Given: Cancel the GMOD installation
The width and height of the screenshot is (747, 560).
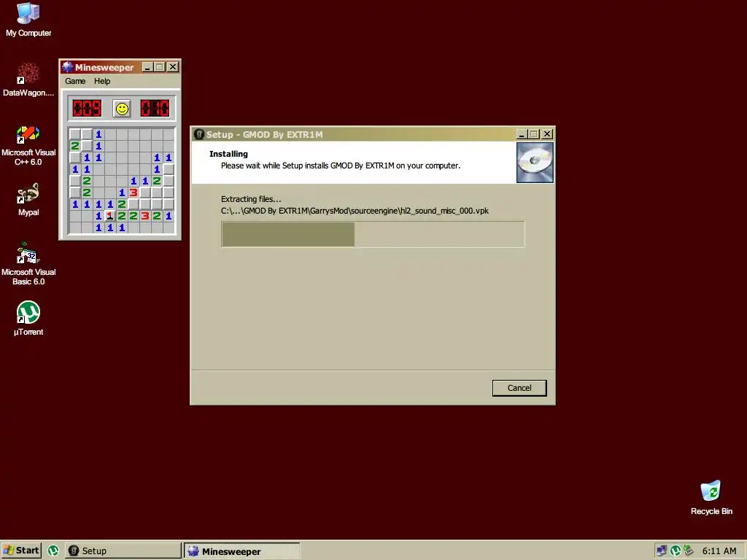Looking at the screenshot, I should [x=519, y=388].
